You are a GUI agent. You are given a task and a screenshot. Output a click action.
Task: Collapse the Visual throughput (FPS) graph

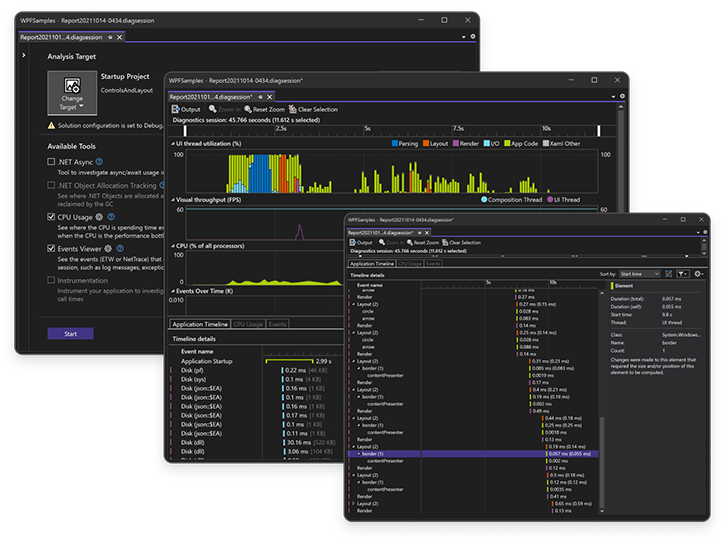[173, 200]
